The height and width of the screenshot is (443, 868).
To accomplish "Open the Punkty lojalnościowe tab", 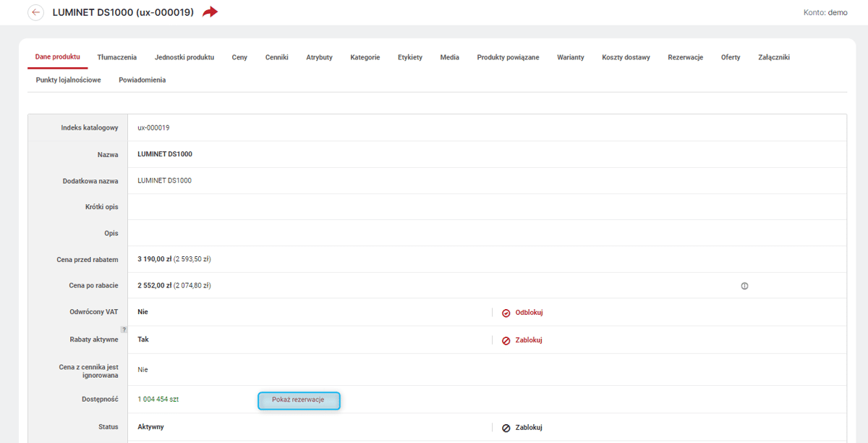I will pyautogui.click(x=69, y=80).
